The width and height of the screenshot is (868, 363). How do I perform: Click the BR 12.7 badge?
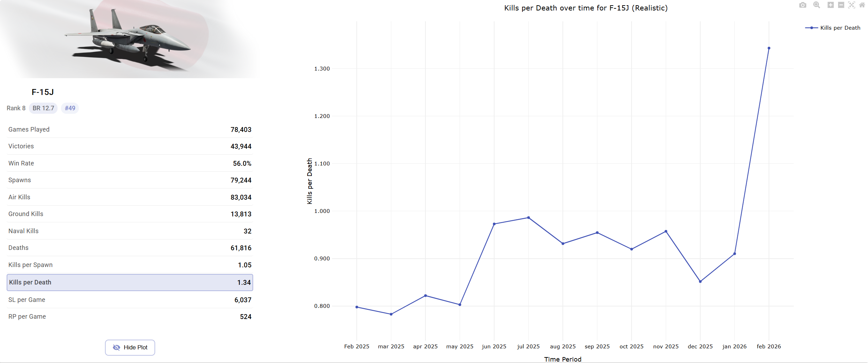pyautogui.click(x=43, y=108)
